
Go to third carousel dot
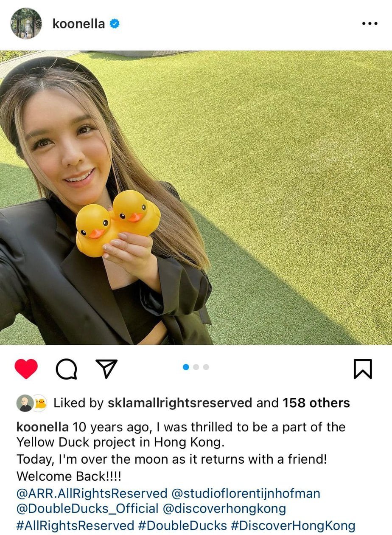[x=206, y=367]
